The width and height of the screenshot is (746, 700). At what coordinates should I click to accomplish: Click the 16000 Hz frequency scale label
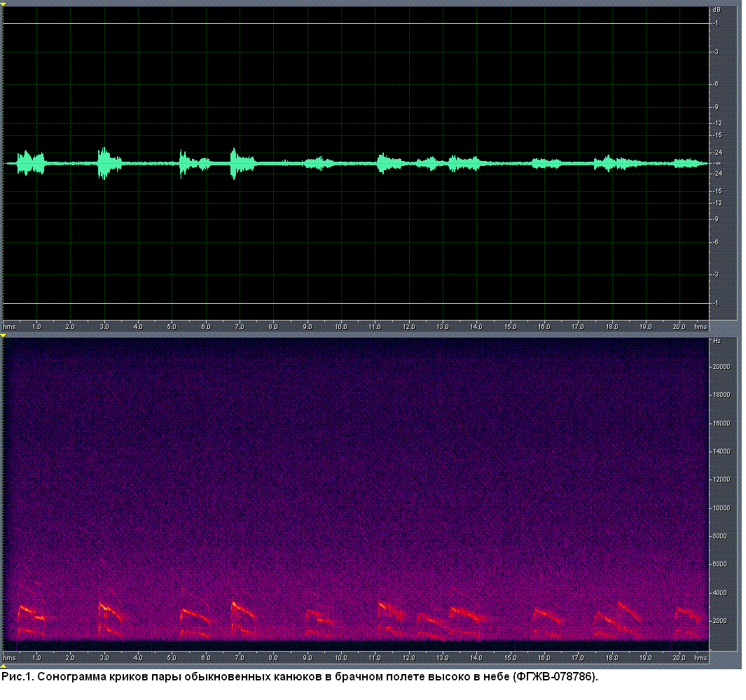(721, 423)
